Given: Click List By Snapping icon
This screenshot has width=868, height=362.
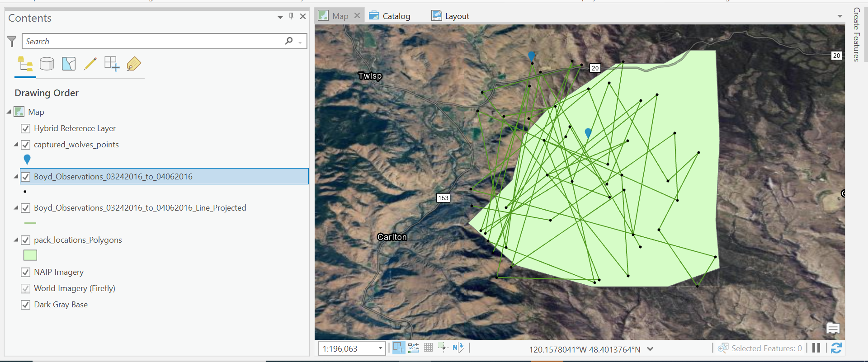Looking at the screenshot, I should point(112,64).
